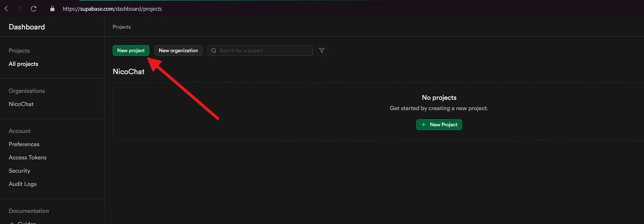Open the project filter icon button

pyautogui.click(x=322, y=50)
